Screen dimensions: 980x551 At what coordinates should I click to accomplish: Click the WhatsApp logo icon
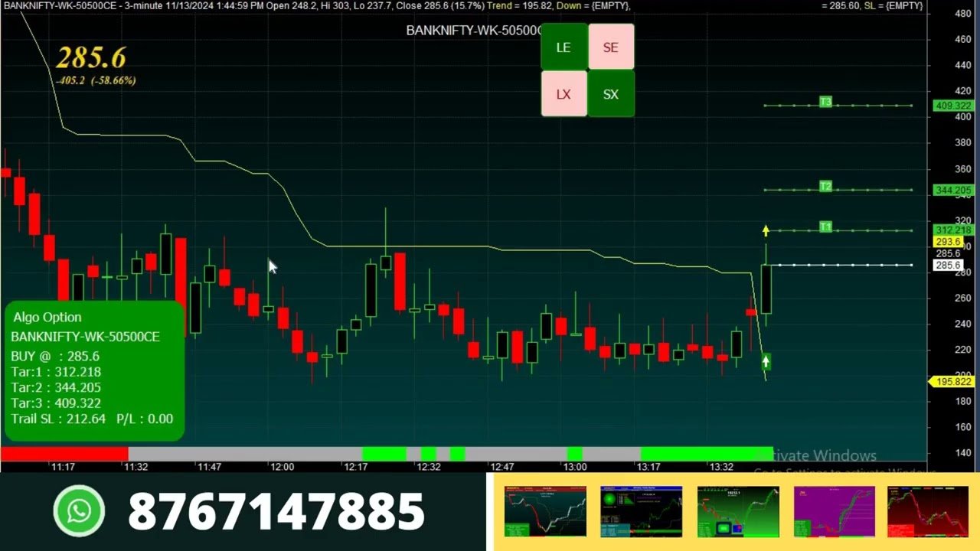click(79, 511)
